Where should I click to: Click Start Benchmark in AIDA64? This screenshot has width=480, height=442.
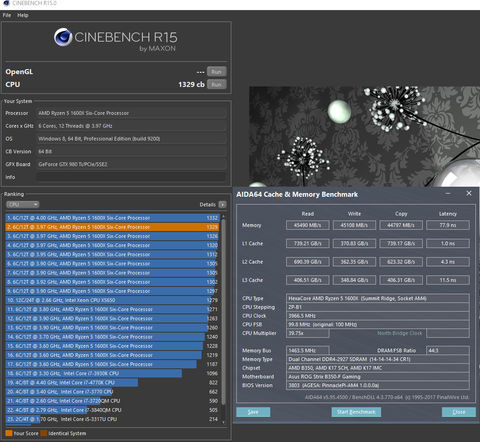pyautogui.click(x=356, y=412)
